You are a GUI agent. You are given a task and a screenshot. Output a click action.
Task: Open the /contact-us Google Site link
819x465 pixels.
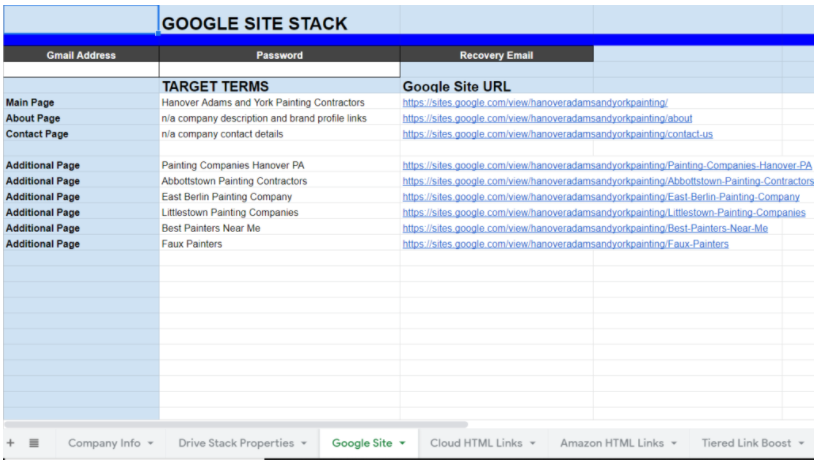click(x=557, y=134)
